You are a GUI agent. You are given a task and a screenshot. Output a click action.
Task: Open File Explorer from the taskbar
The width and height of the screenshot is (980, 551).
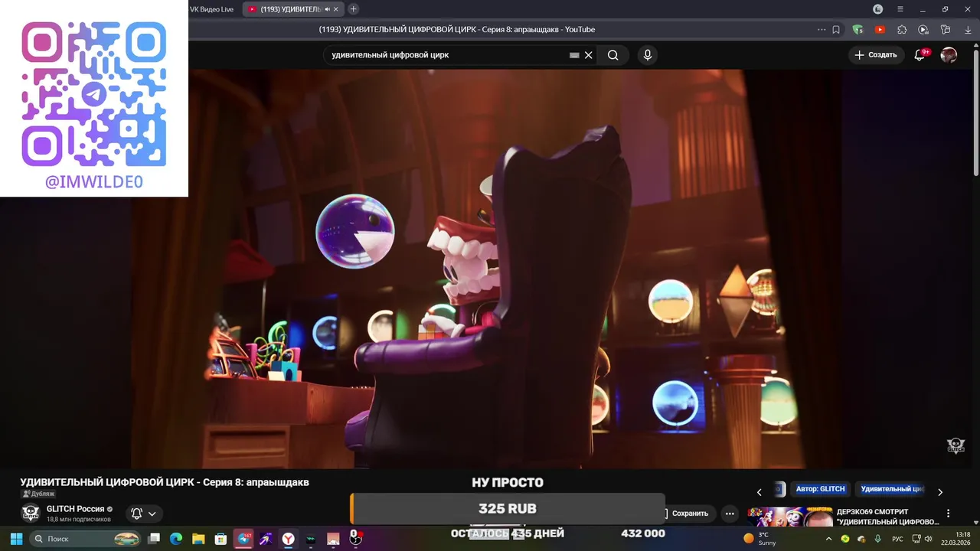[198, 539]
